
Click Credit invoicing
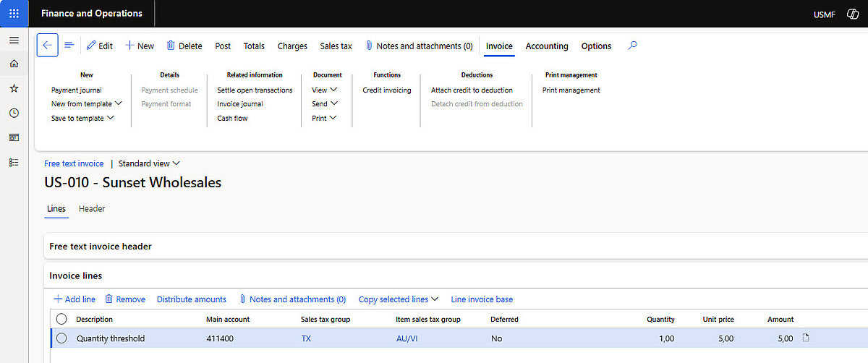(387, 90)
